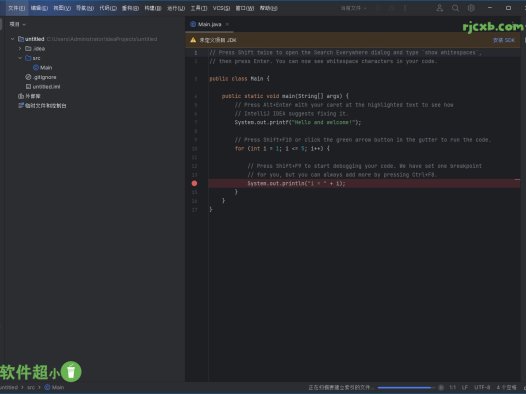Click the 临时文件和控制台 scratches node
This screenshot has height=394, width=526.
click(42, 106)
